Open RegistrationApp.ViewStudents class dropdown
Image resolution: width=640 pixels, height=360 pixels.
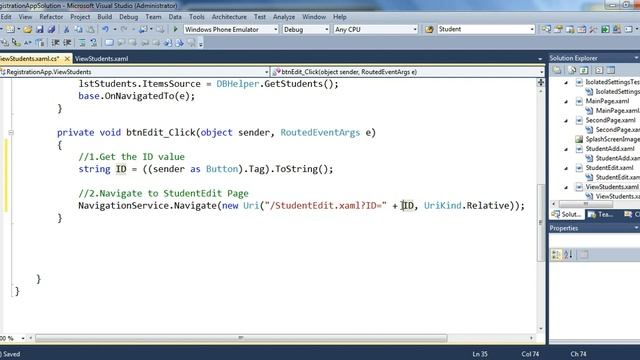[x=266, y=72]
